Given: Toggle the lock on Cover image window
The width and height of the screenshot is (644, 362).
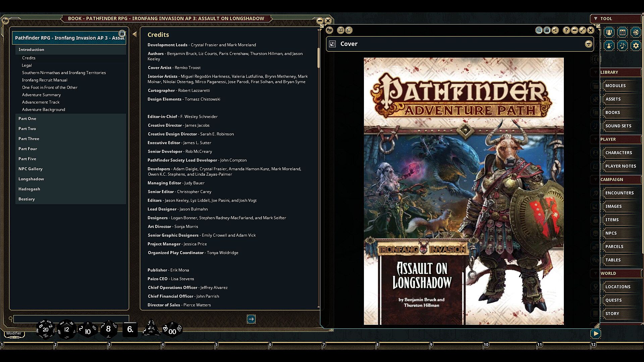Looking at the screenshot, I should coord(547,31).
